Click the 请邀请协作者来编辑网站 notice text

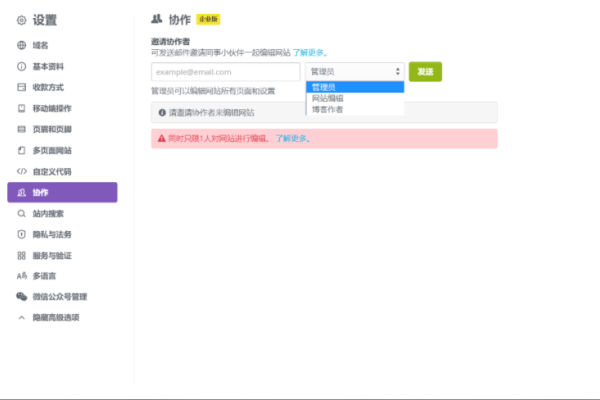(x=212, y=113)
